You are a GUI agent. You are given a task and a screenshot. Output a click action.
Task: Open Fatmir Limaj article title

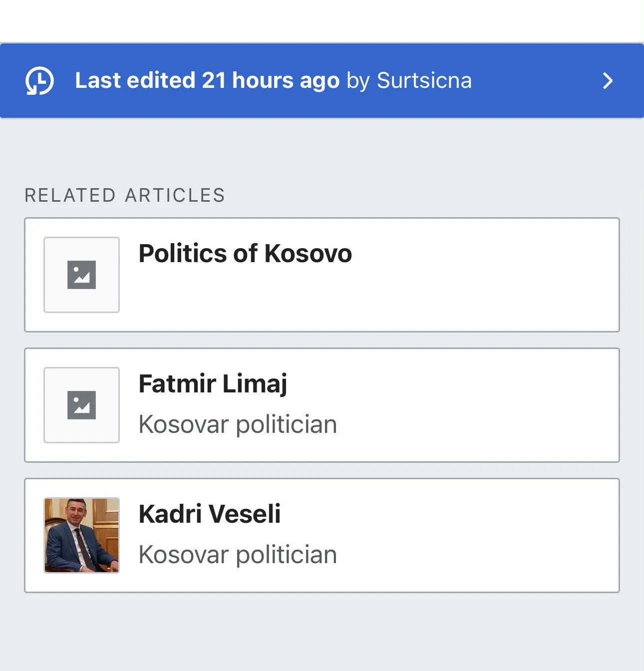(213, 384)
